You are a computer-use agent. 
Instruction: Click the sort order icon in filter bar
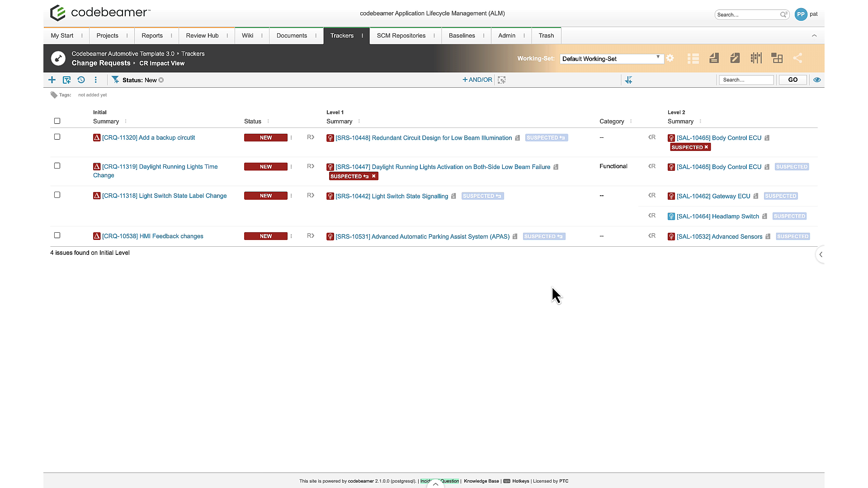(628, 80)
